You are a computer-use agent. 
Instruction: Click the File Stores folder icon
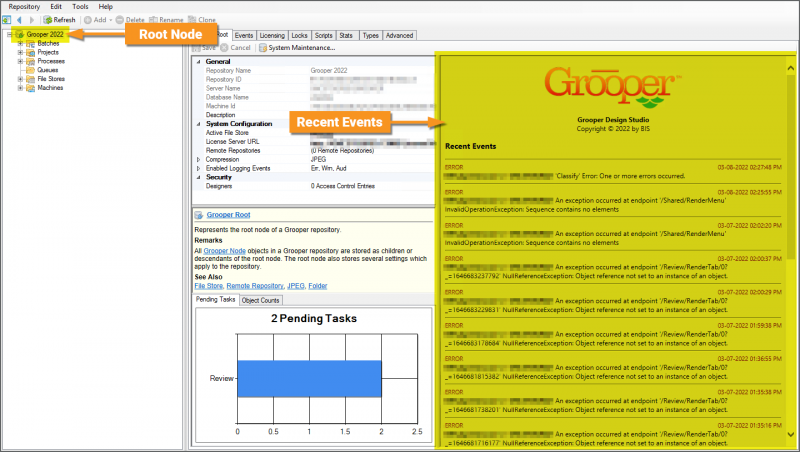coord(30,79)
